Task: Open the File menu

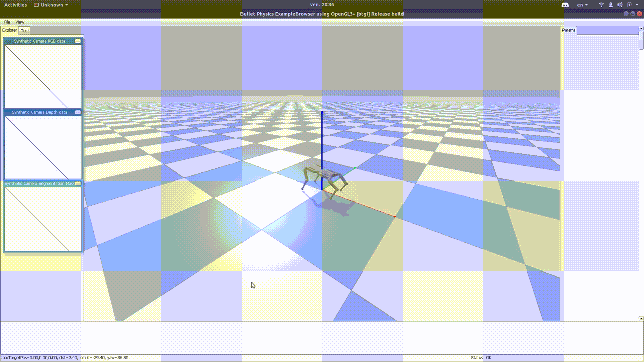Action: click(x=7, y=22)
